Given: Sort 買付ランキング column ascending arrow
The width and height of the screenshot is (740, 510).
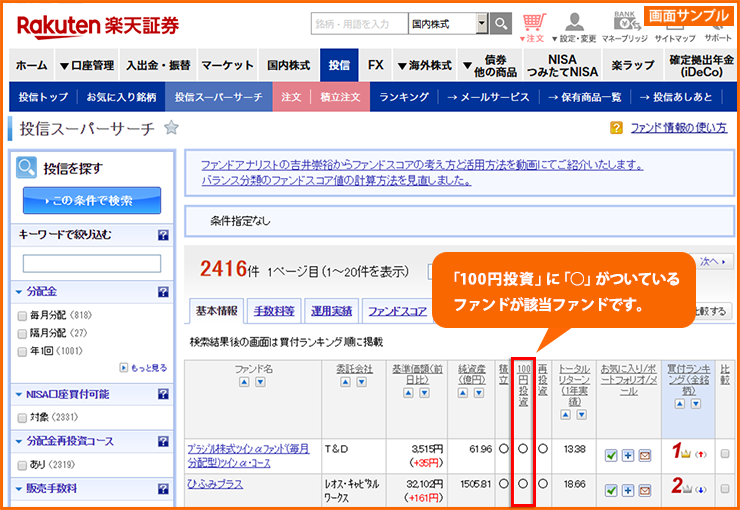Looking at the screenshot, I should click(680, 404).
